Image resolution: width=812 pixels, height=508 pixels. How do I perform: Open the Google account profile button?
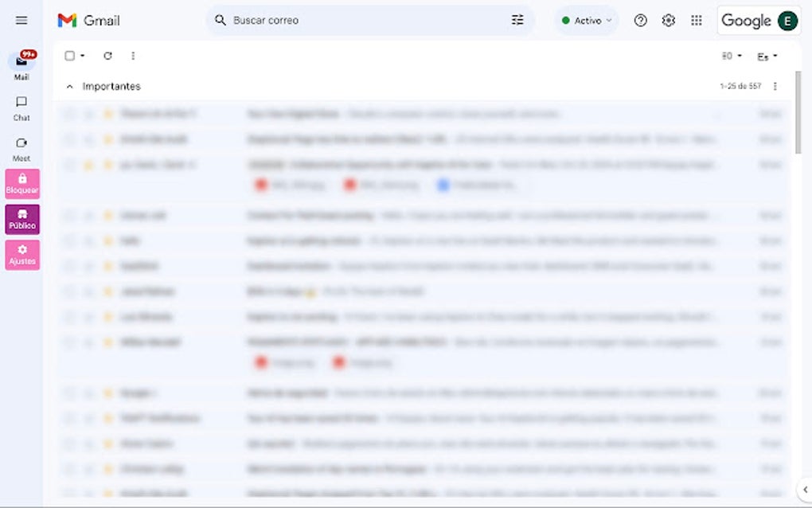point(787,20)
